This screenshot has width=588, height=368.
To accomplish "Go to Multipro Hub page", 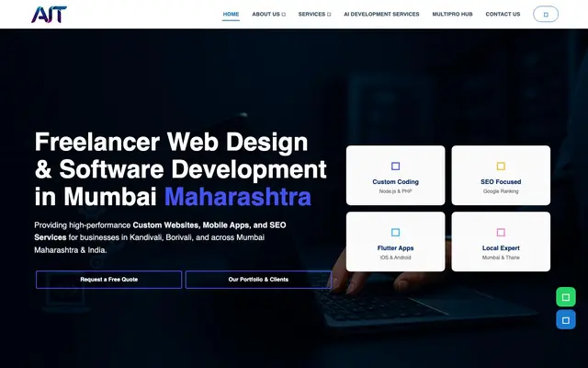I will click(x=452, y=15).
